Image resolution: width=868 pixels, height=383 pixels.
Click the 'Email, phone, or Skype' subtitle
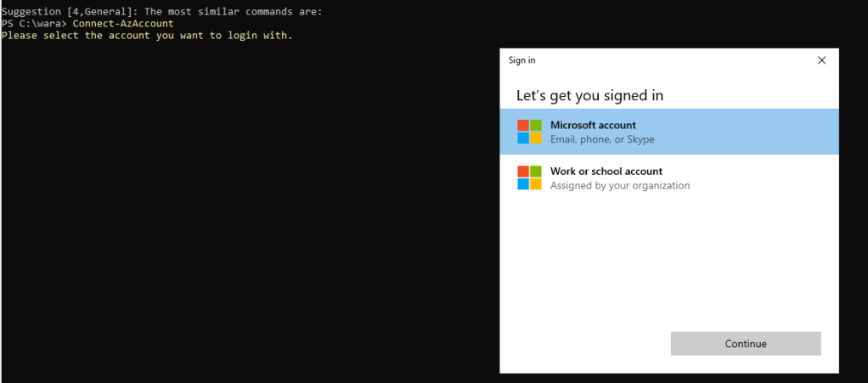tap(602, 139)
